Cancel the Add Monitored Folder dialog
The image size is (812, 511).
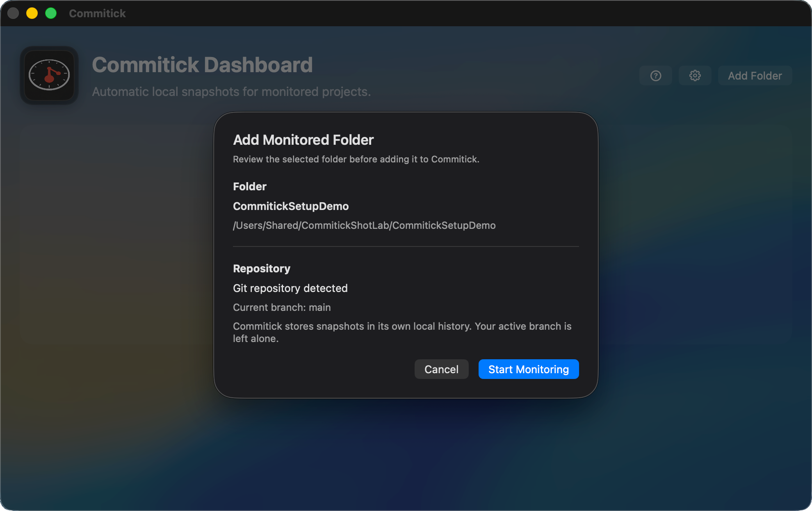(441, 369)
